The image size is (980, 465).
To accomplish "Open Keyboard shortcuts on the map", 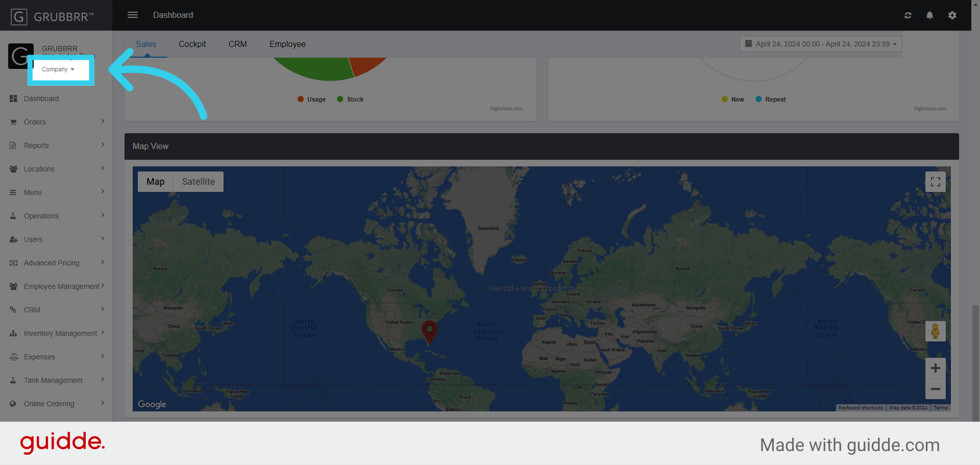I will point(861,408).
